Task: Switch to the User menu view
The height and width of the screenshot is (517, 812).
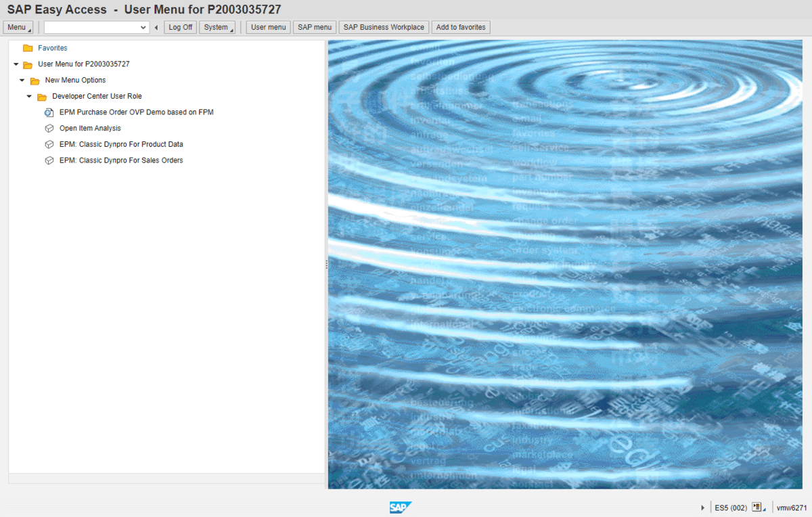Action: pyautogui.click(x=269, y=28)
